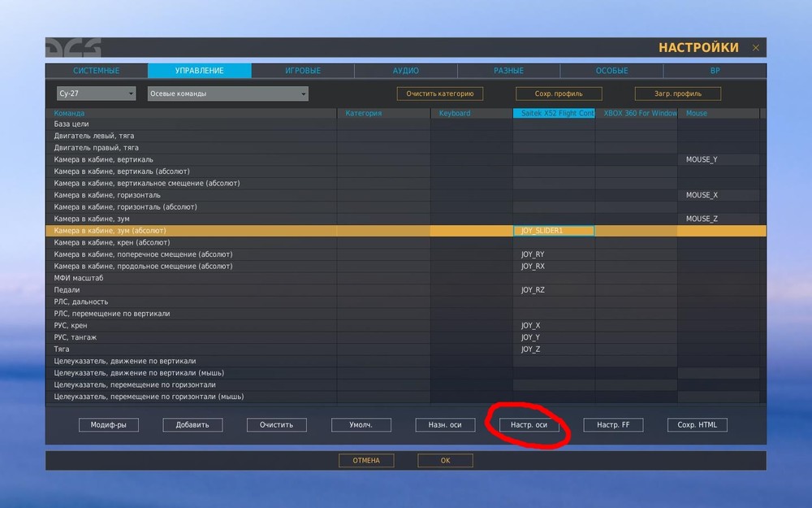Close the НАСТРОЙКИ window with X

(755, 48)
